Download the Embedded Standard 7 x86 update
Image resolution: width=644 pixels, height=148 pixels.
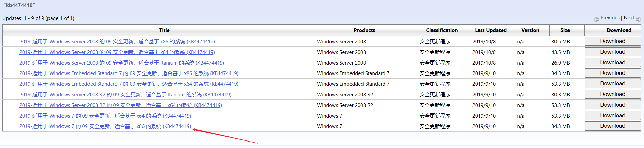613,73
